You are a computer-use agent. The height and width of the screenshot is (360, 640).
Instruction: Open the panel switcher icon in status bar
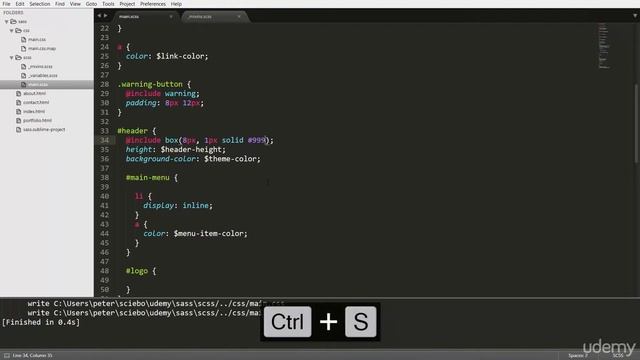(x=7, y=356)
